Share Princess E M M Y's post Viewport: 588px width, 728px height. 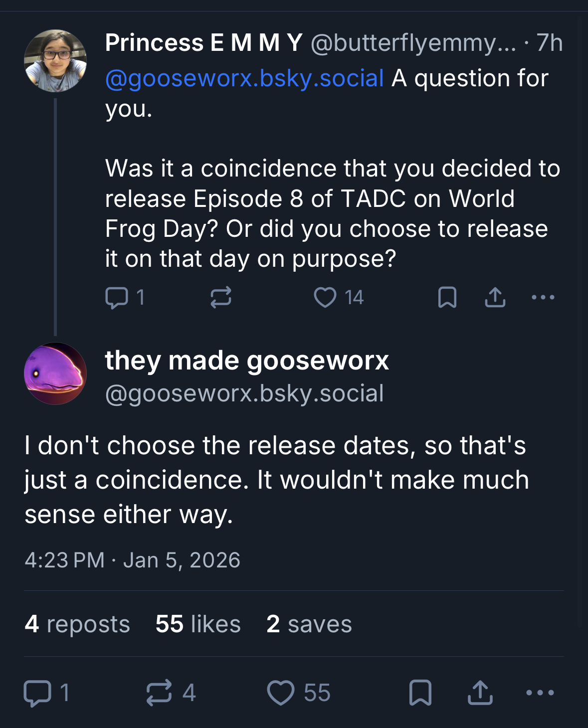pos(495,298)
